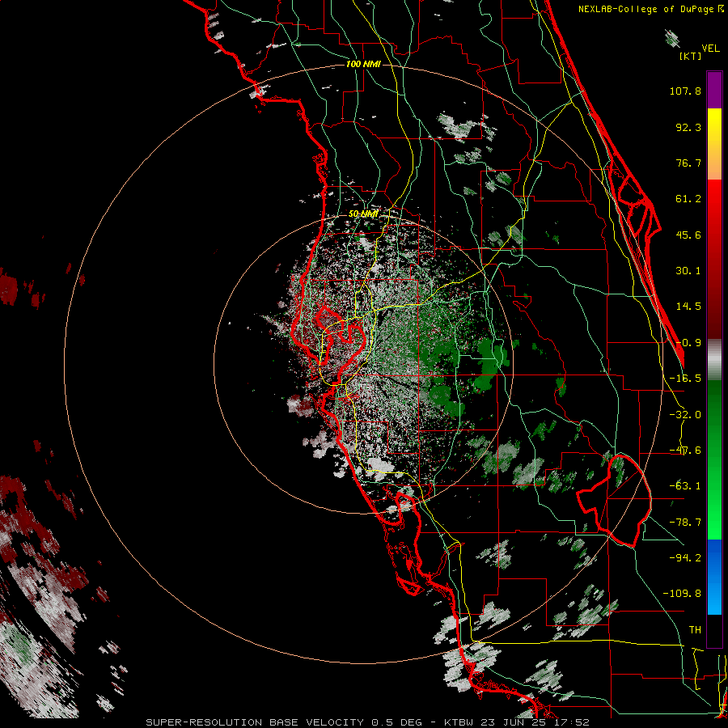Click the gray near-zero segment of the color bar
This screenshot has height=728, width=728.
(x=714, y=360)
